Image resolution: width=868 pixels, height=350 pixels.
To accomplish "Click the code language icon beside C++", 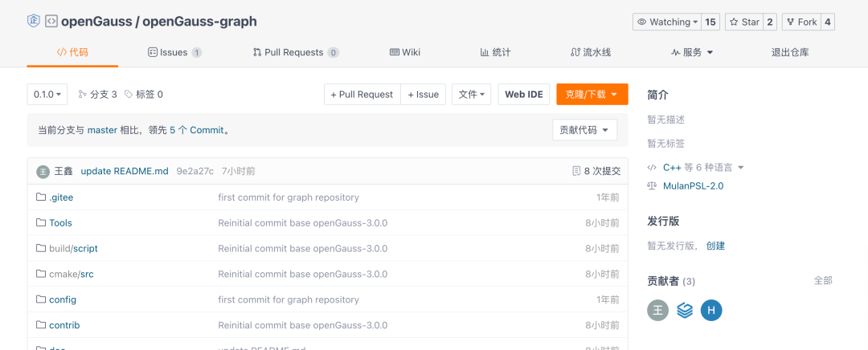I will tap(652, 167).
